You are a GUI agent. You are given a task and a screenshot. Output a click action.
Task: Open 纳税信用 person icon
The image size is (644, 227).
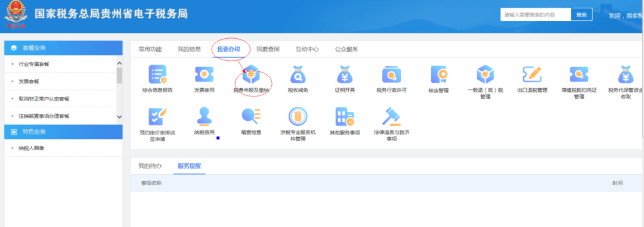[204, 116]
